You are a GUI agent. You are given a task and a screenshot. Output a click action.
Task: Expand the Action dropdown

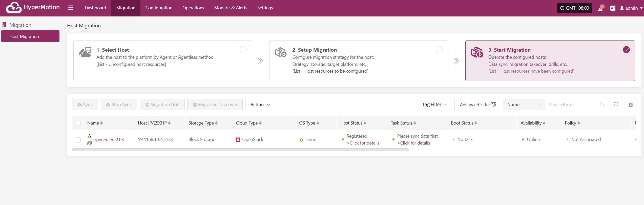pyautogui.click(x=260, y=105)
